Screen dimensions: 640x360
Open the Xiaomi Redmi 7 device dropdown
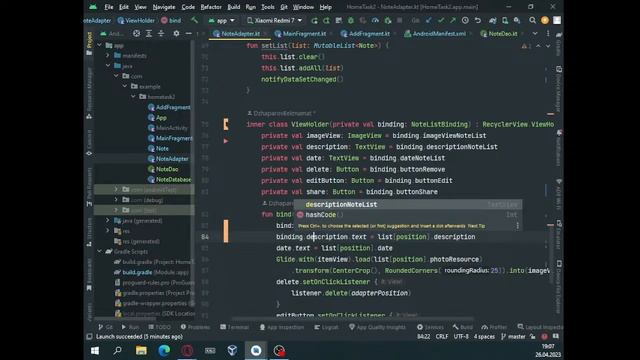(x=274, y=20)
